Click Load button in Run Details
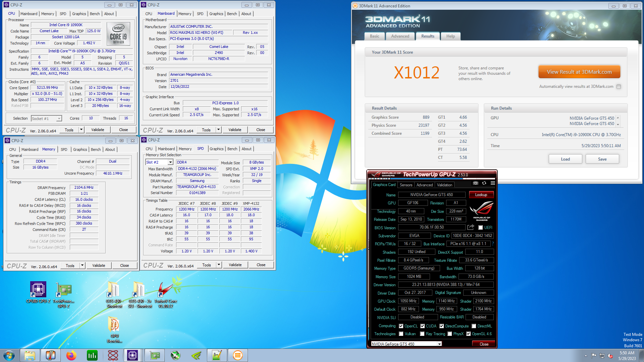 [x=566, y=159]
